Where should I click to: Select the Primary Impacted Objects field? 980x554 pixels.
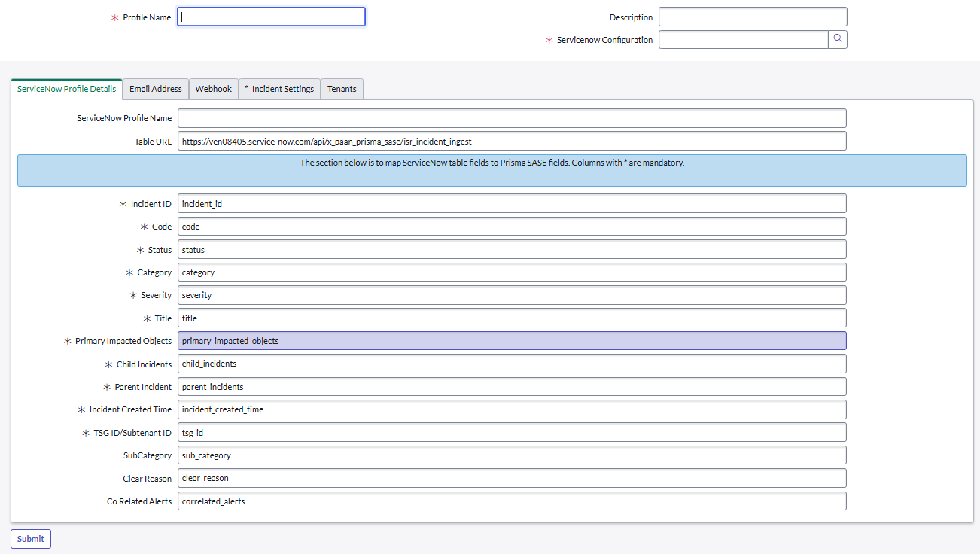(512, 341)
